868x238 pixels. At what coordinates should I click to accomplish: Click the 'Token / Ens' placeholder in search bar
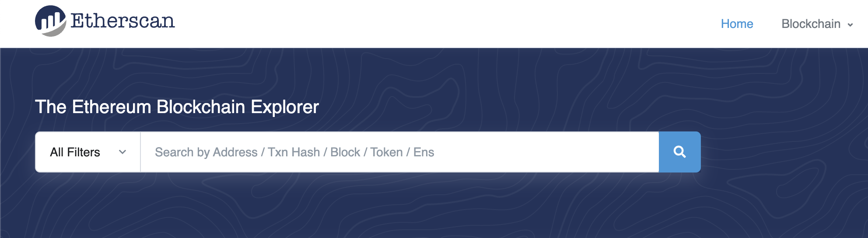click(x=402, y=152)
